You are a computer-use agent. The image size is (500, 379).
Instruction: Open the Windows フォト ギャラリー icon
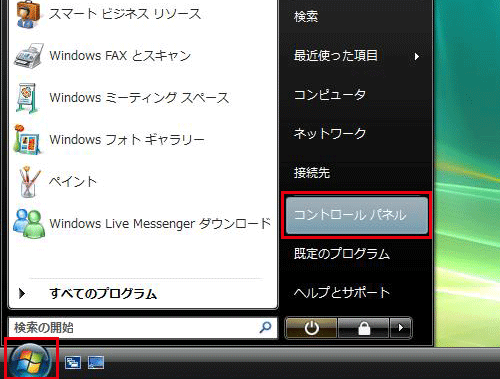pos(28,140)
